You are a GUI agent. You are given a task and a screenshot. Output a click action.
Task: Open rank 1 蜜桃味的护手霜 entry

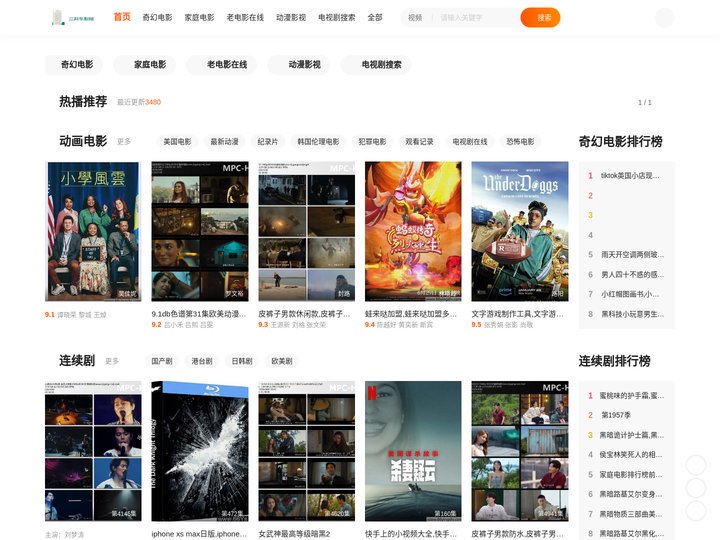tap(626, 395)
